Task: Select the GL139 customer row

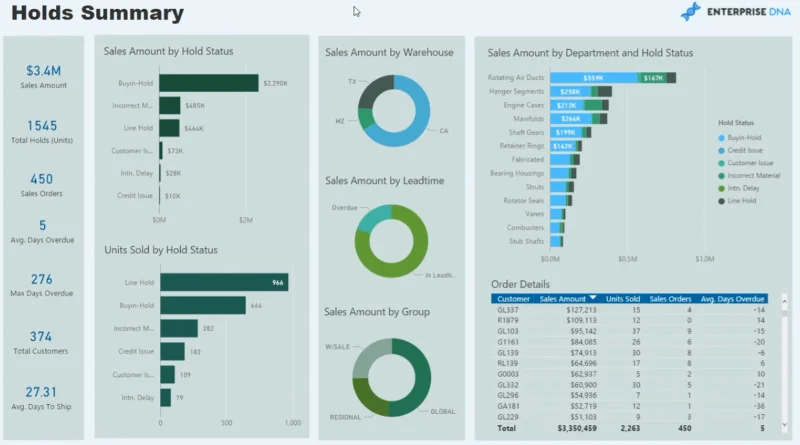Action: click(x=630, y=353)
